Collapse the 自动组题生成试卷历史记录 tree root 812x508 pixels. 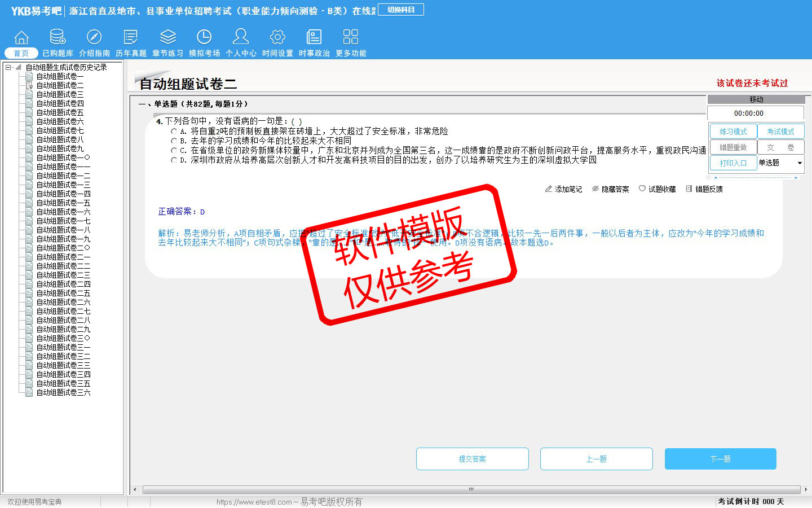8,67
